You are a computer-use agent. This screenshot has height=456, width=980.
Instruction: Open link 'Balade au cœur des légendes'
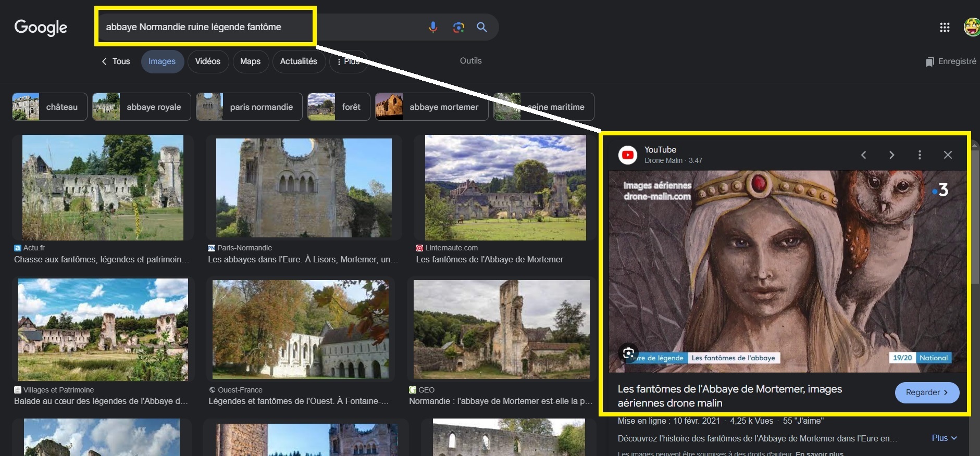click(x=101, y=401)
